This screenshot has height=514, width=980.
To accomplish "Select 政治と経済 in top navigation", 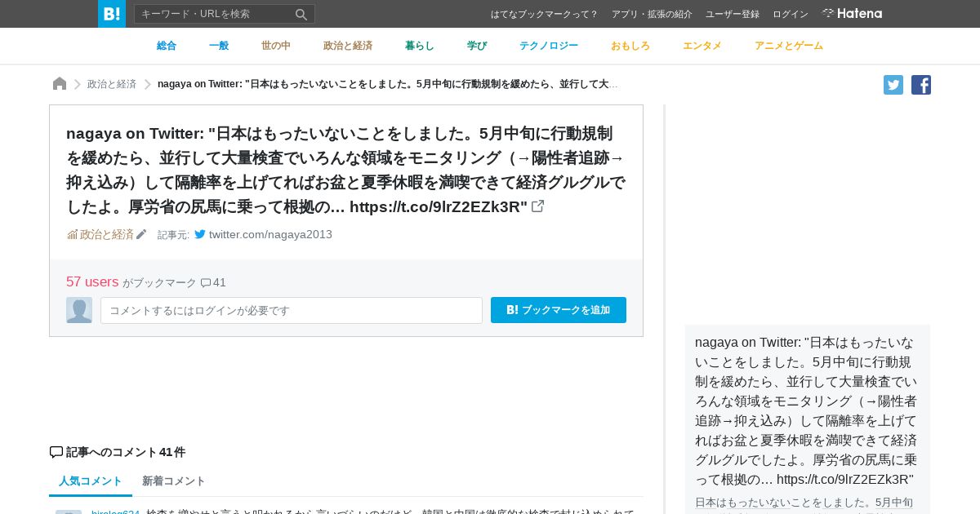I will click(x=348, y=46).
